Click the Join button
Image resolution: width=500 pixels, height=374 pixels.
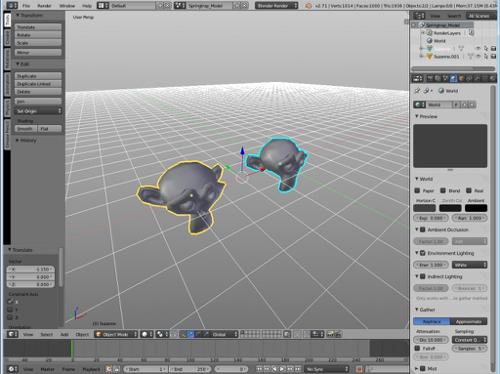click(38, 101)
